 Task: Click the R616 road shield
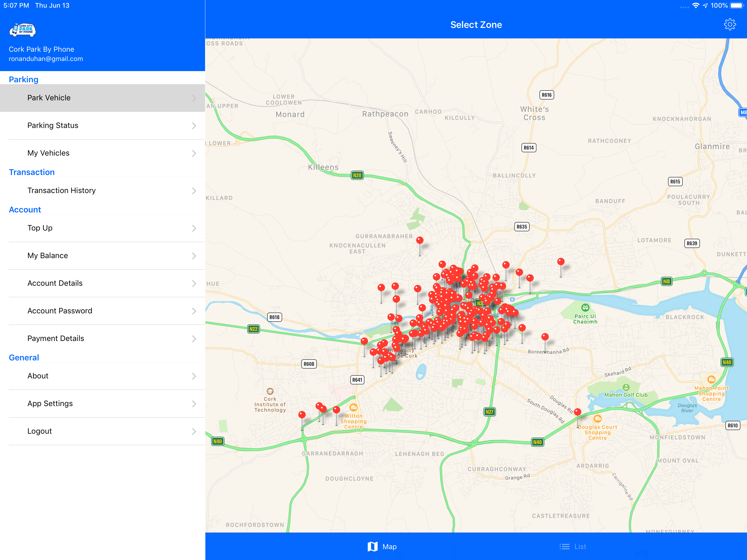point(546,95)
